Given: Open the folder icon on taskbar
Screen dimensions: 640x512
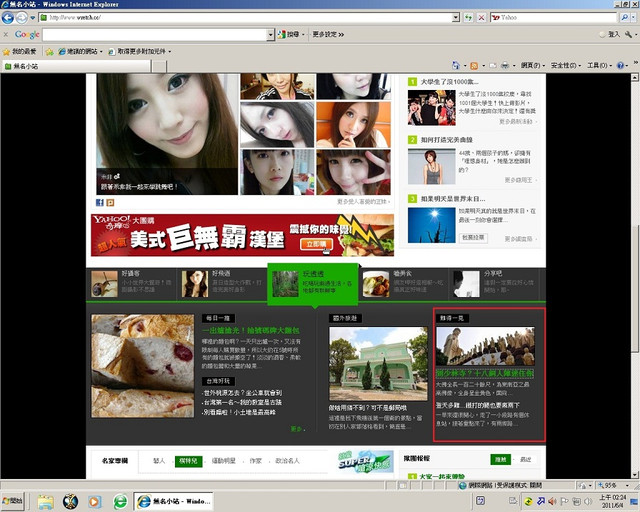Looking at the screenshot, I should [x=46, y=501].
